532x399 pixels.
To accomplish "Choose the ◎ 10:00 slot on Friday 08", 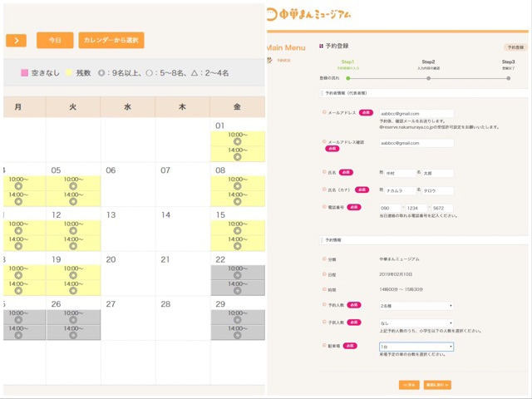I will (238, 183).
